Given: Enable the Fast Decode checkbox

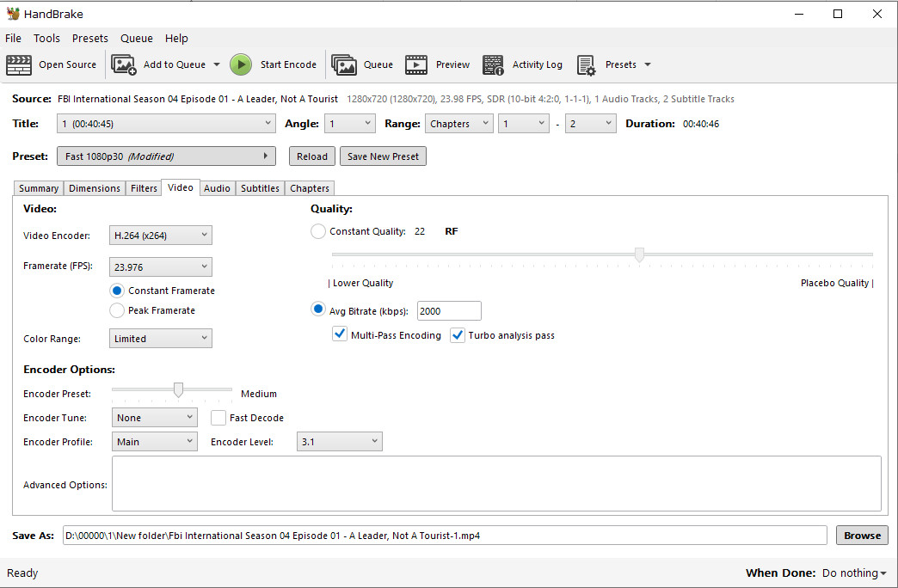Looking at the screenshot, I should pyautogui.click(x=218, y=418).
